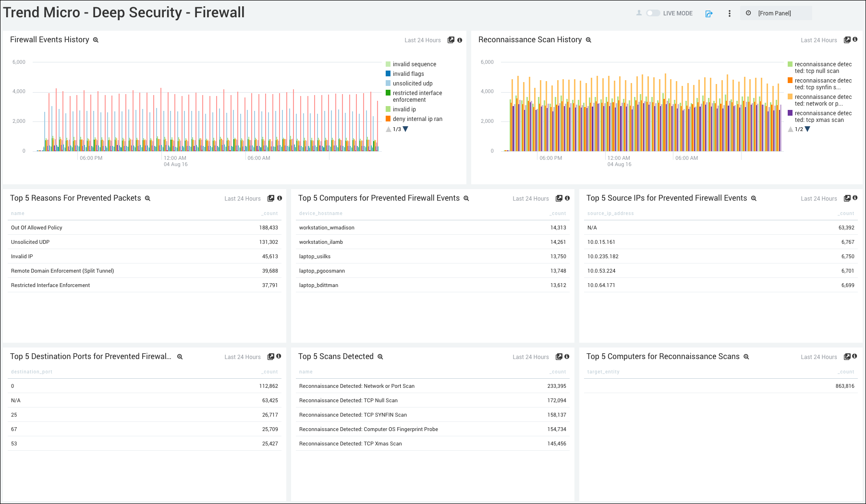This screenshot has height=504, width=866.
Task: Open the Last 24 Hours selector on Firewall Events History
Action: pos(423,40)
